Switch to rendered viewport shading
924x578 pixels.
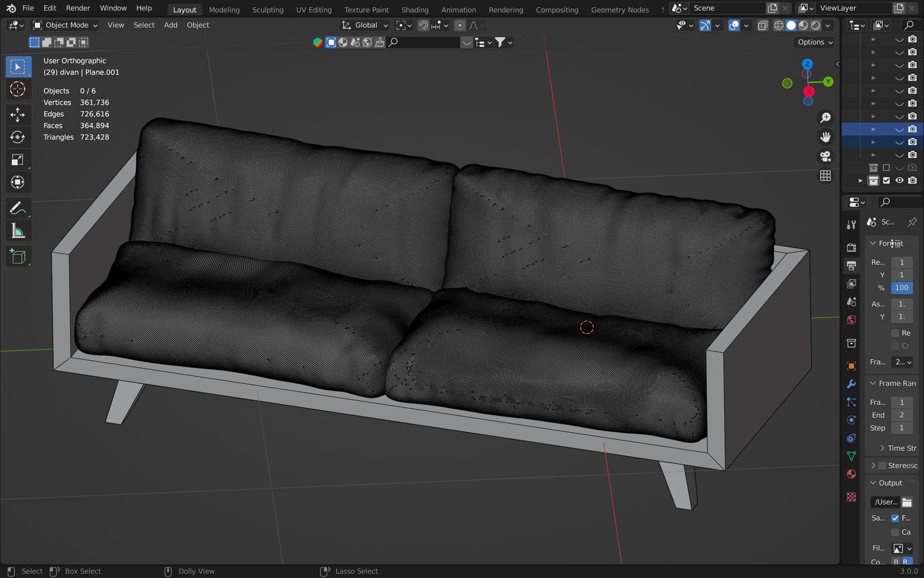pos(815,25)
